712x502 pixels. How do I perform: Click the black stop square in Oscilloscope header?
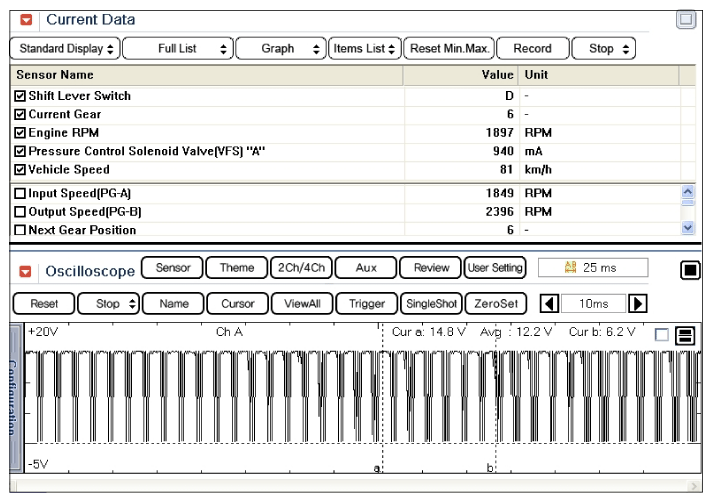pos(690,270)
